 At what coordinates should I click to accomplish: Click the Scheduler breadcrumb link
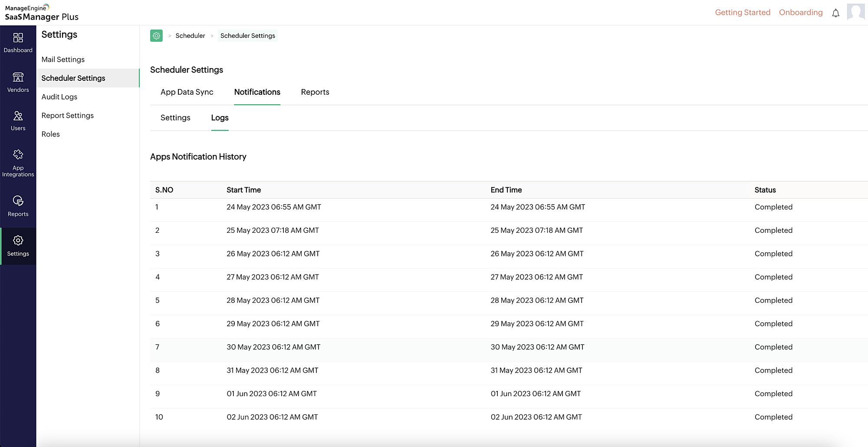point(190,36)
